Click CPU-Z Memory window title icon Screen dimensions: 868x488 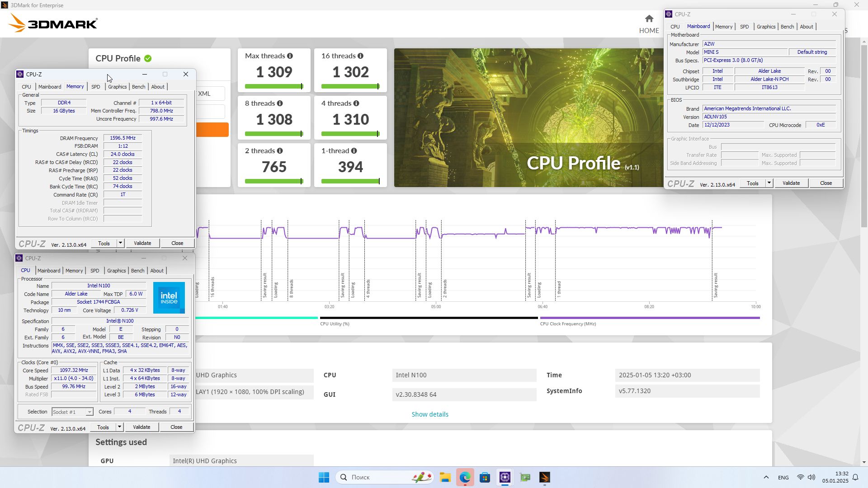[x=20, y=74]
